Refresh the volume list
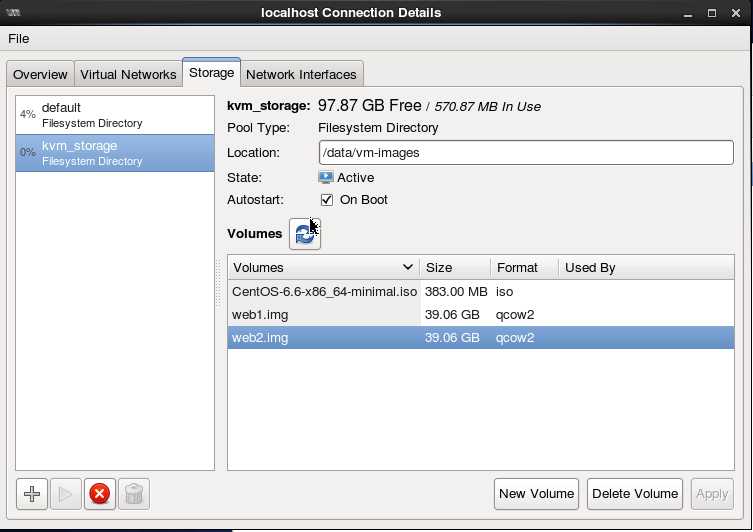This screenshot has height=532, width=753. pos(305,234)
